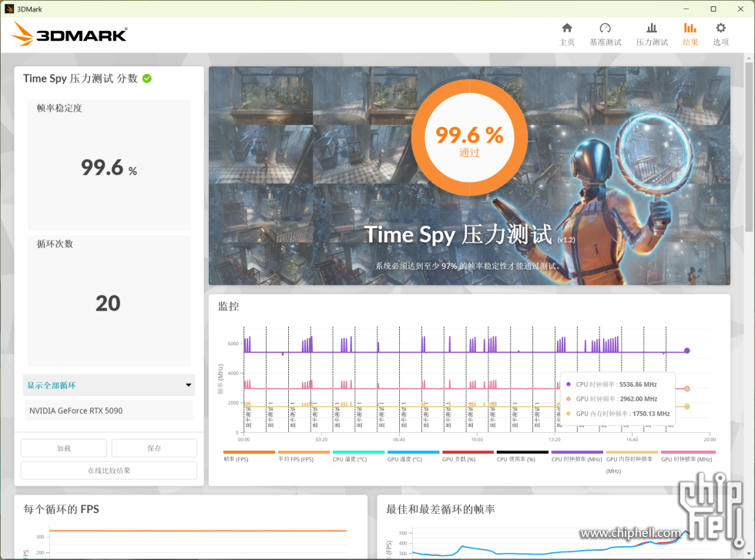Click the NVIDIA GeForce RTX 5090 field
755x560 pixels.
click(x=109, y=411)
